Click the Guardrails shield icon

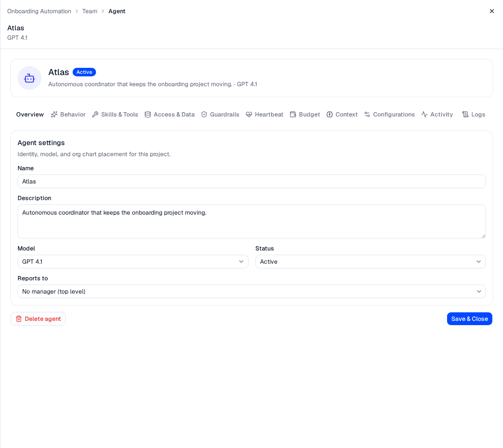[x=204, y=114]
